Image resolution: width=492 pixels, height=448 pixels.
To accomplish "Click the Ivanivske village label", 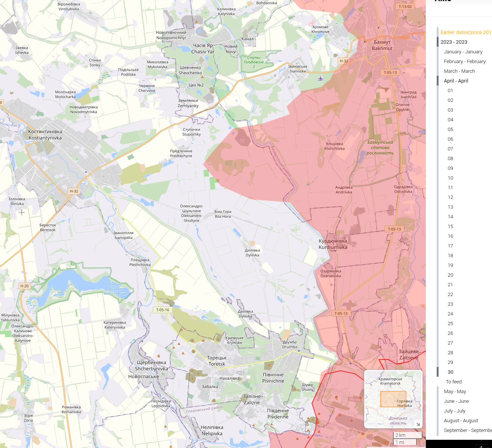I will (x=298, y=69).
